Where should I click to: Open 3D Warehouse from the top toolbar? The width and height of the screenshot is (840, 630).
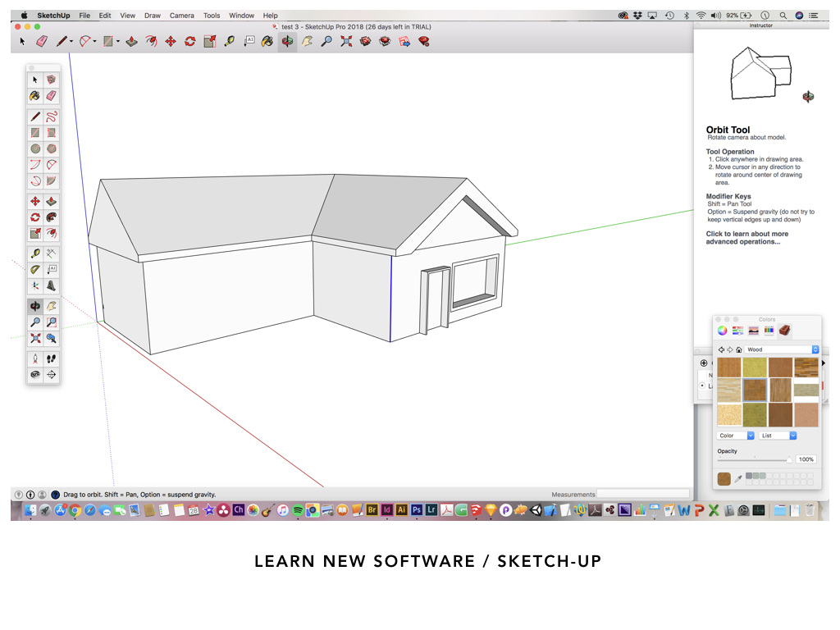365,41
